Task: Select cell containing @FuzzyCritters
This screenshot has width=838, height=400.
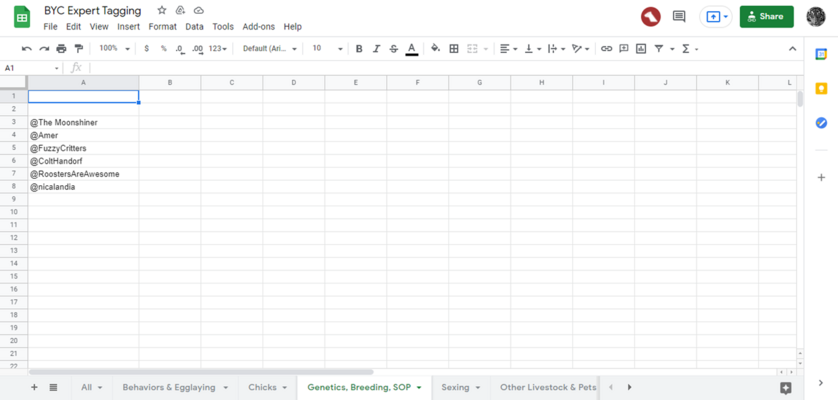Action: click(83, 148)
